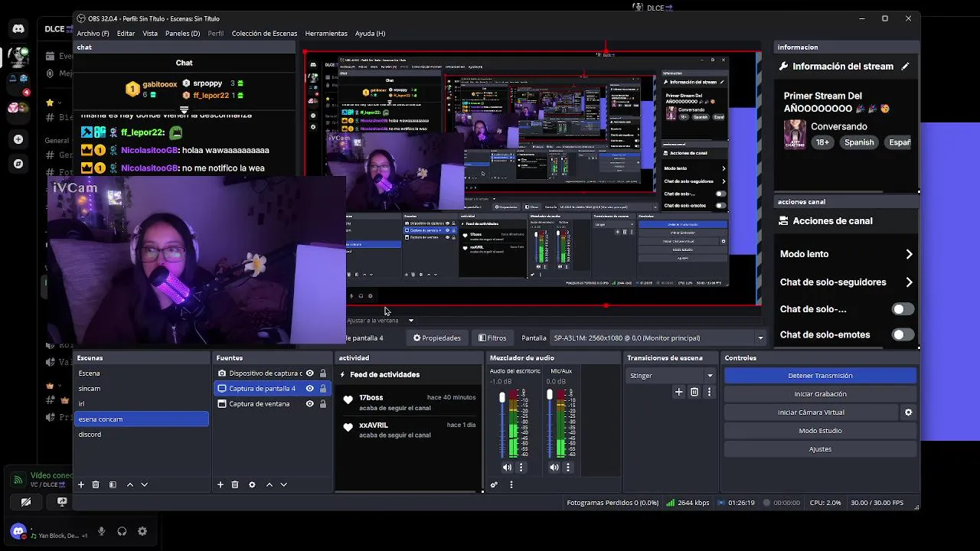Image resolution: width=980 pixels, height=551 pixels.
Task: Expand the Modo lento options
Action: coord(909,254)
